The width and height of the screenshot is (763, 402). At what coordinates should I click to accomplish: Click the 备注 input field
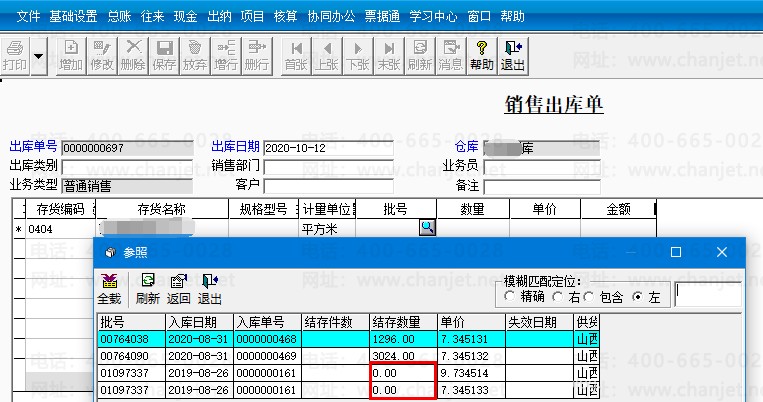[542, 186]
